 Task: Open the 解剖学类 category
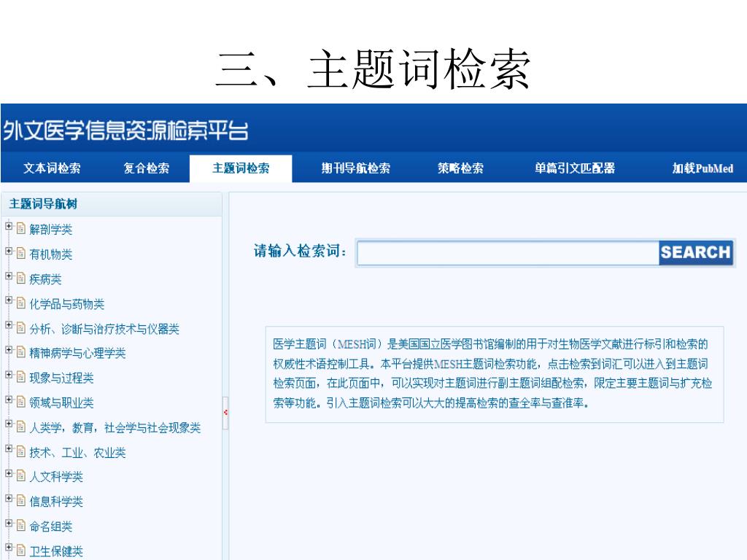pyautogui.click(x=50, y=230)
